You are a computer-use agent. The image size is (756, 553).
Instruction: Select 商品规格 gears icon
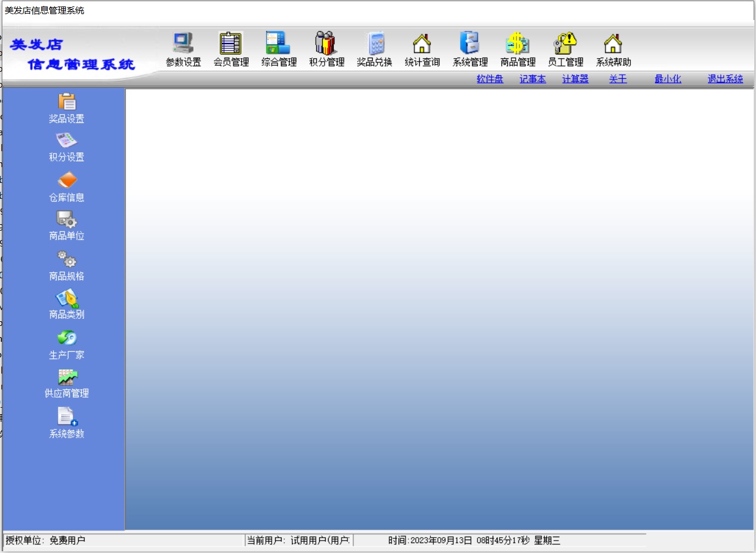(67, 259)
